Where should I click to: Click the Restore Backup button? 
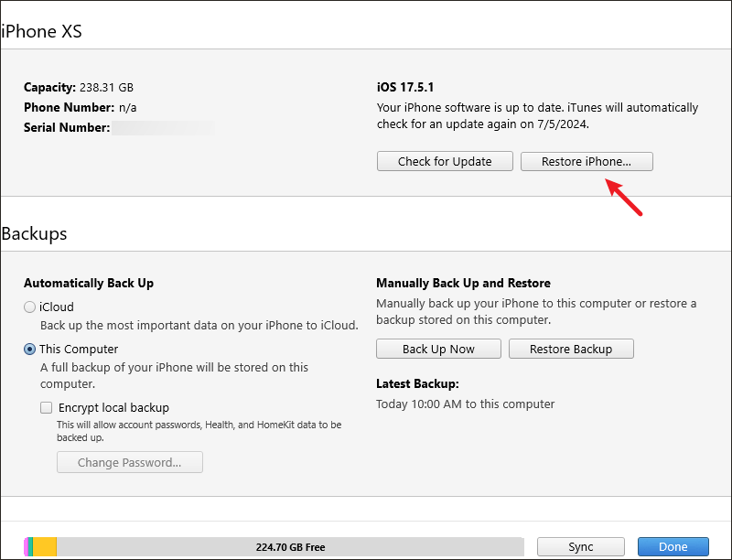pos(571,349)
